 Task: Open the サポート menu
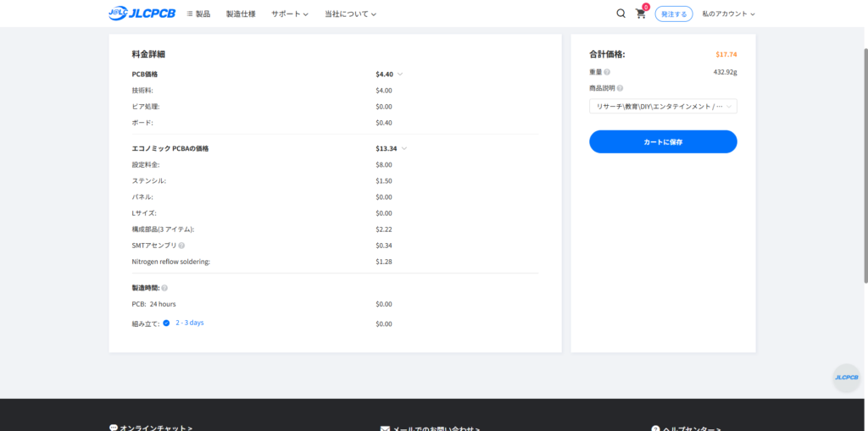(289, 14)
